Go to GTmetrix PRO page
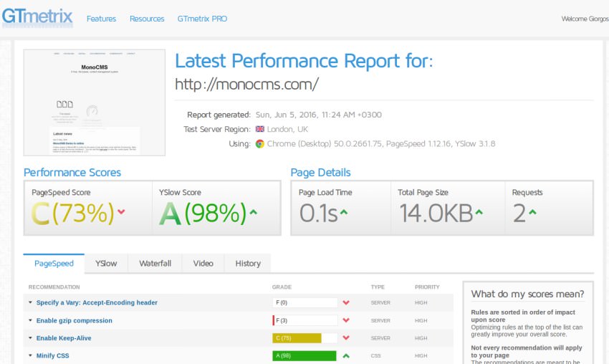The height and width of the screenshot is (364, 609). pos(202,19)
